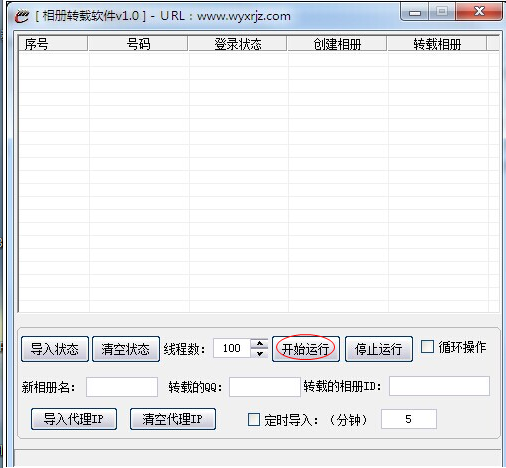This screenshot has width=506, height=468.
Task: Focus the 新相册名 input field
Action: (x=122, y=387)
